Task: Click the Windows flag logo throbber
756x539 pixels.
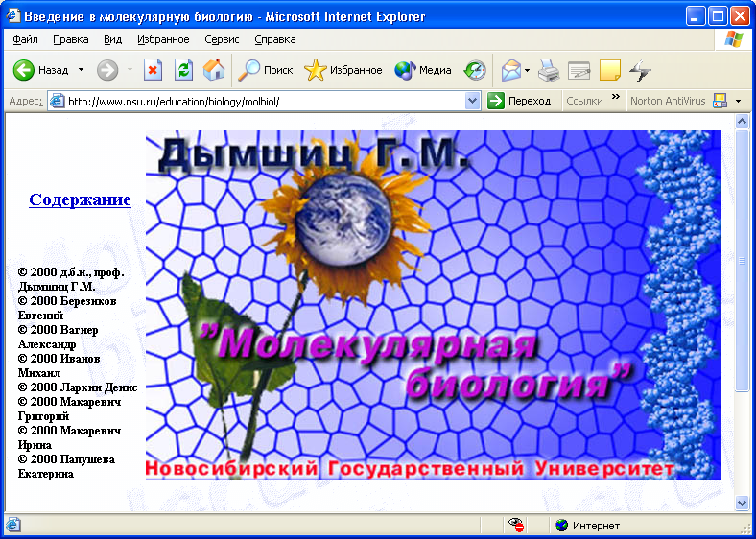Action: (733, 39)
